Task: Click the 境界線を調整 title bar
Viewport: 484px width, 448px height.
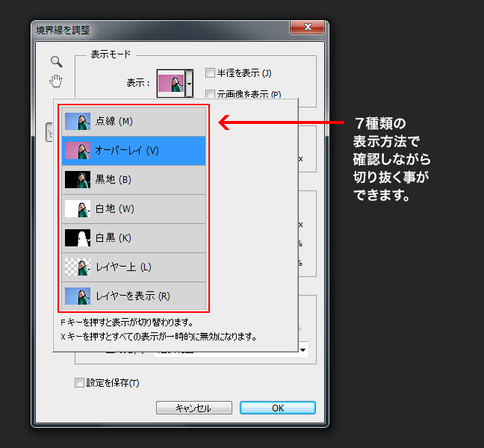Action: (149, 29)
